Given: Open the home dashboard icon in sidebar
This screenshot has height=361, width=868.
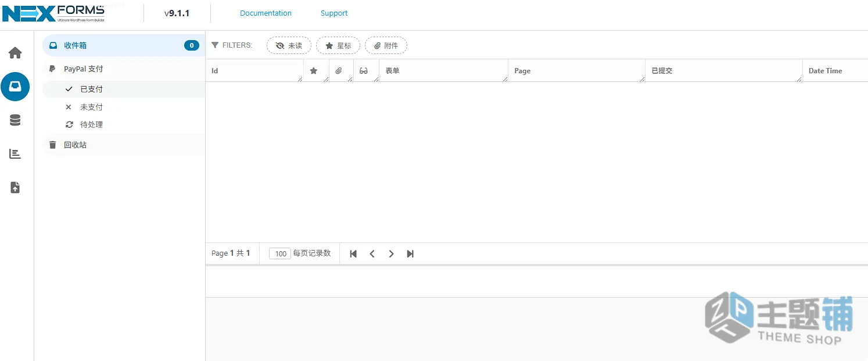Looking at the screenshot, I should [15, 53].
